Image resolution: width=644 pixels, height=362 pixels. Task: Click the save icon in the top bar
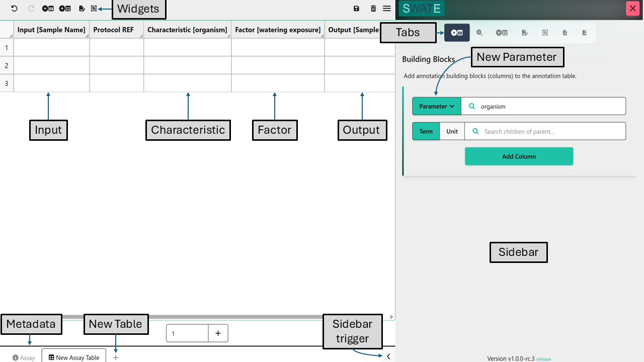(x=357, y=9)
